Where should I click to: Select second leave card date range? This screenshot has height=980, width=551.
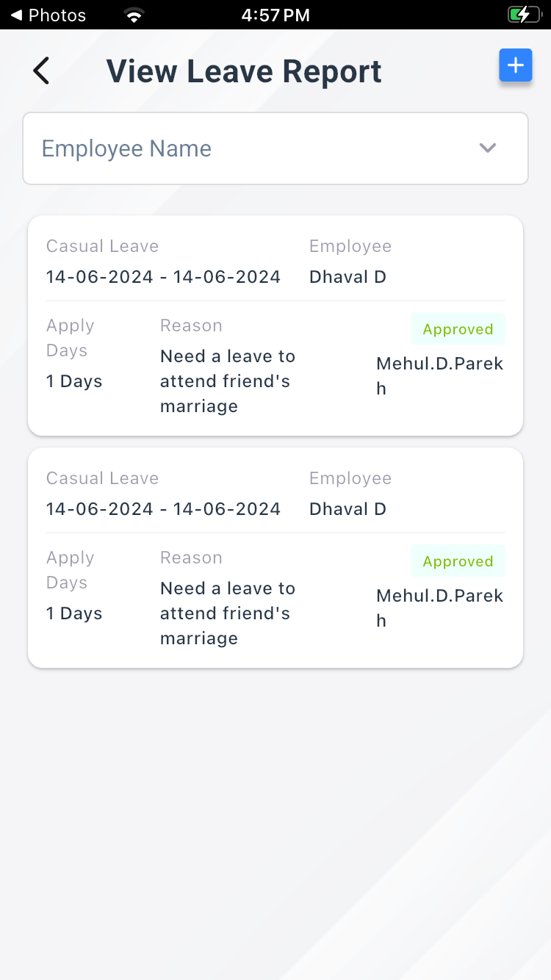coord(163,509)
